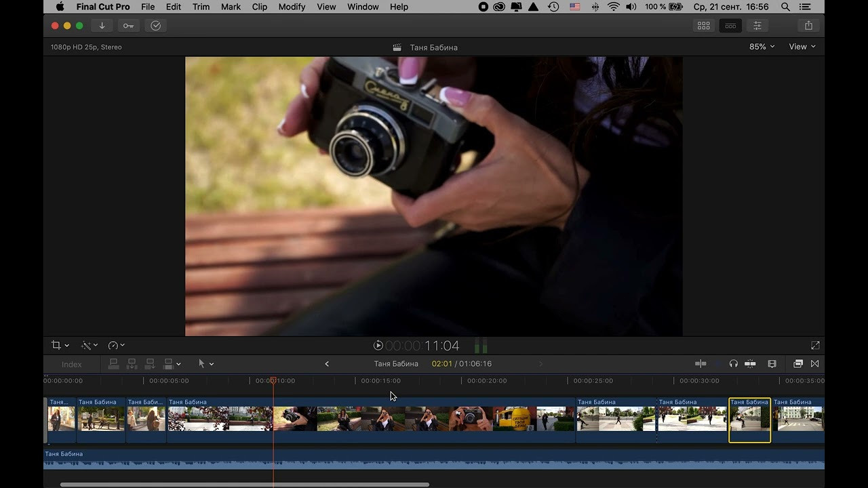Open the enhancements magic wand menu
The image size is (868, 488).
pyautogui.click(x=90, y=346)
